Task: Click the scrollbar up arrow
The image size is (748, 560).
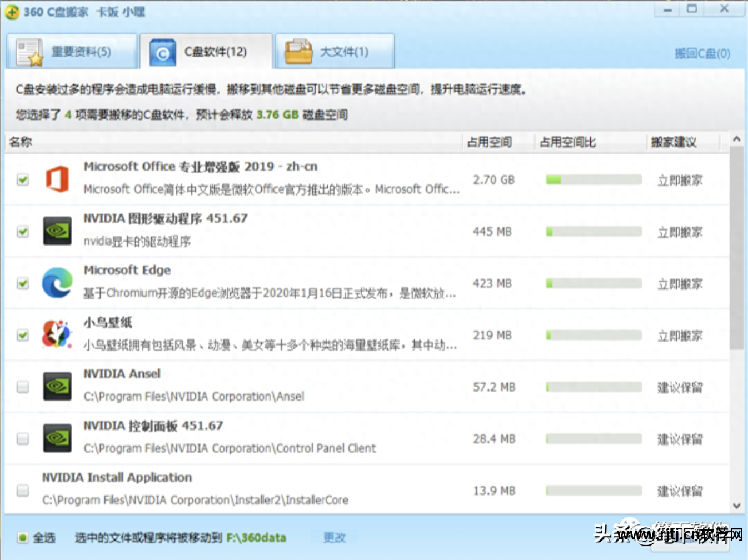Action: (736, 139)
